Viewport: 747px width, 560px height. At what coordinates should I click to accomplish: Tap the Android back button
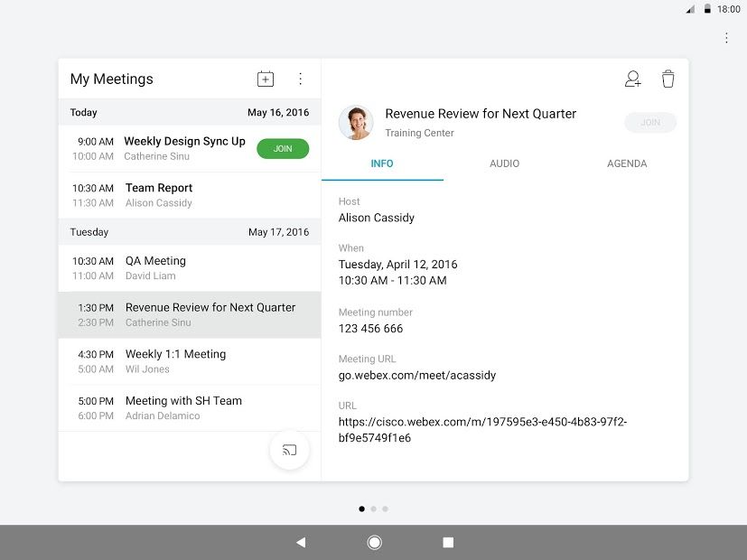coord(300,540)
